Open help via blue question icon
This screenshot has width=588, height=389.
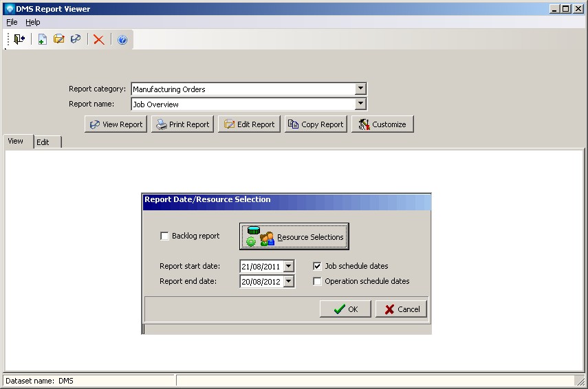click(122, 40)
